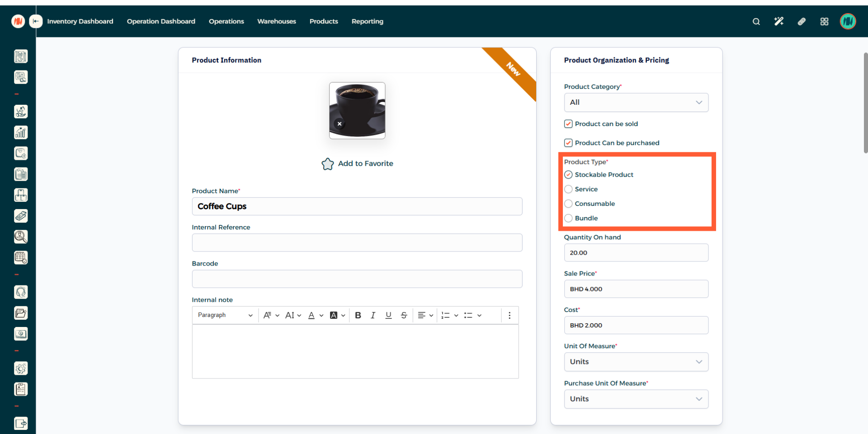Open the Paragraph style dropdown
Image resolution: width=868 pixels, height=434 pixels.
225,315
